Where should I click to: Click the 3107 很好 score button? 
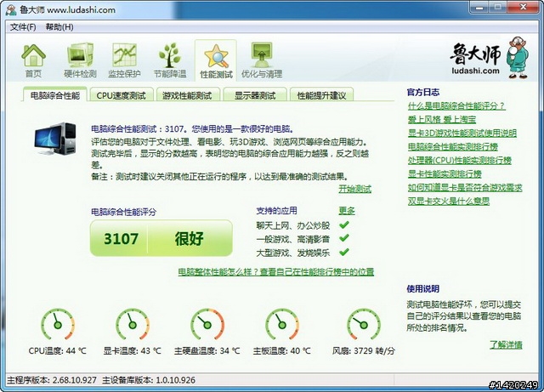[161, 239]
